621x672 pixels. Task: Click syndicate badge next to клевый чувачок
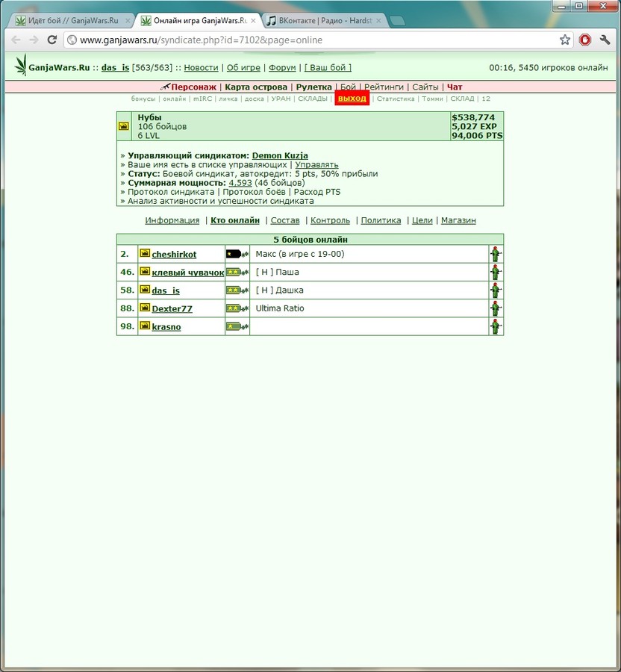coord(145,271)
